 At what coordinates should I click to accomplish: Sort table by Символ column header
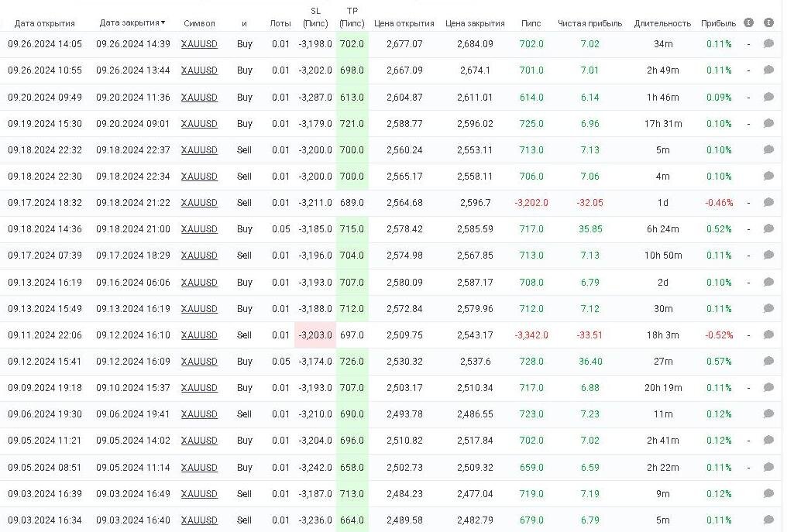coord(199,23)
